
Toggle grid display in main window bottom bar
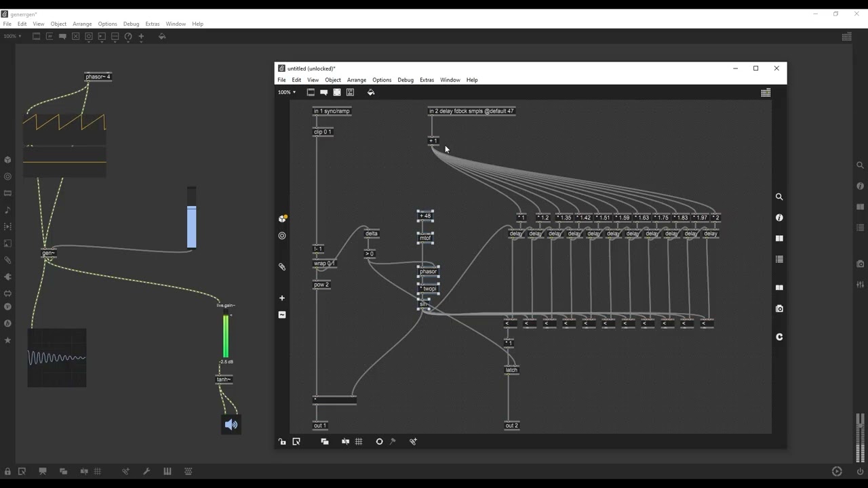tap(98, 472)
